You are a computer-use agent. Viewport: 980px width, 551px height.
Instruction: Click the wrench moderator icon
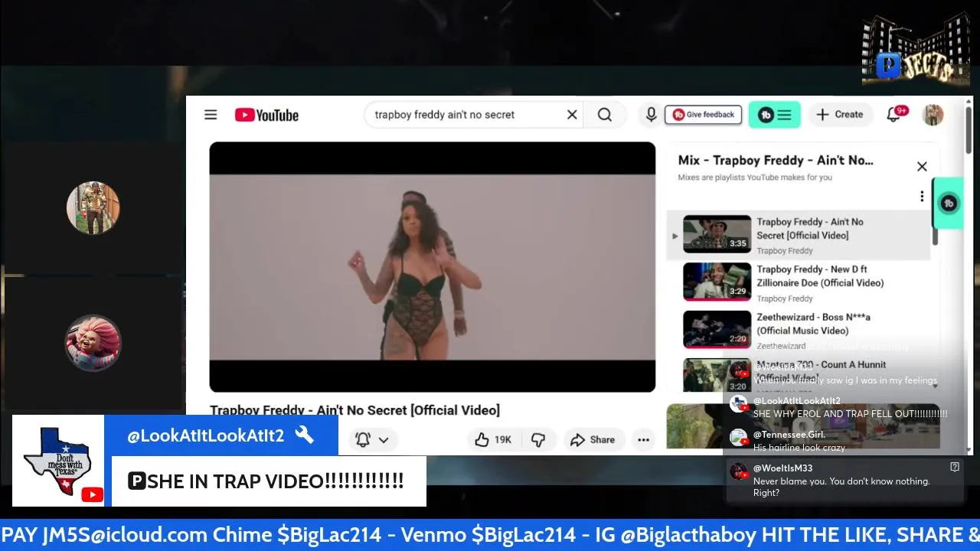[305, 435]
